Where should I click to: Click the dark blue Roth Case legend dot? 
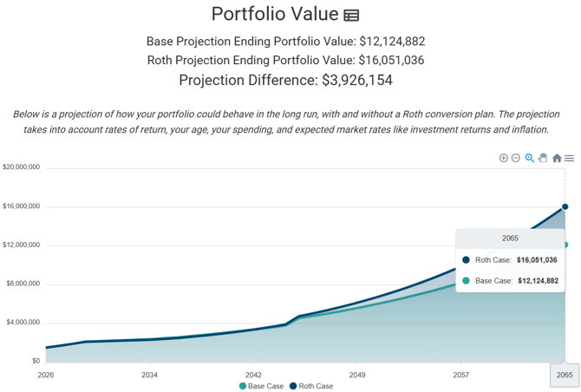point(293,386)
